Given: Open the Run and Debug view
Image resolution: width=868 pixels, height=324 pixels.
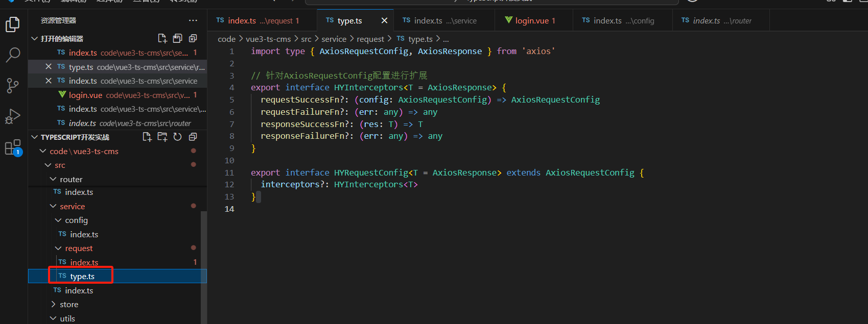Looking at the screenshot, I should tap(13, 116).
